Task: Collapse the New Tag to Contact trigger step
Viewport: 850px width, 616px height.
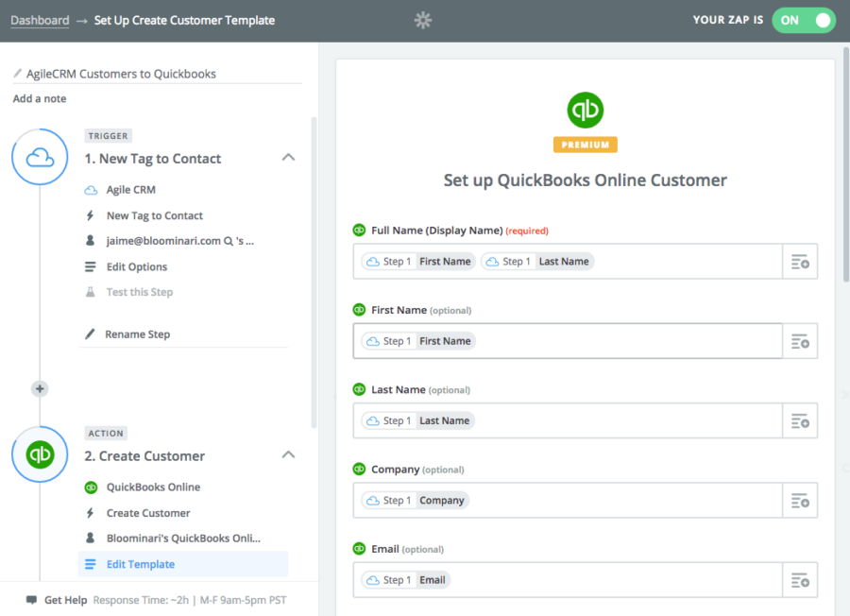Action: coord(288,158)
